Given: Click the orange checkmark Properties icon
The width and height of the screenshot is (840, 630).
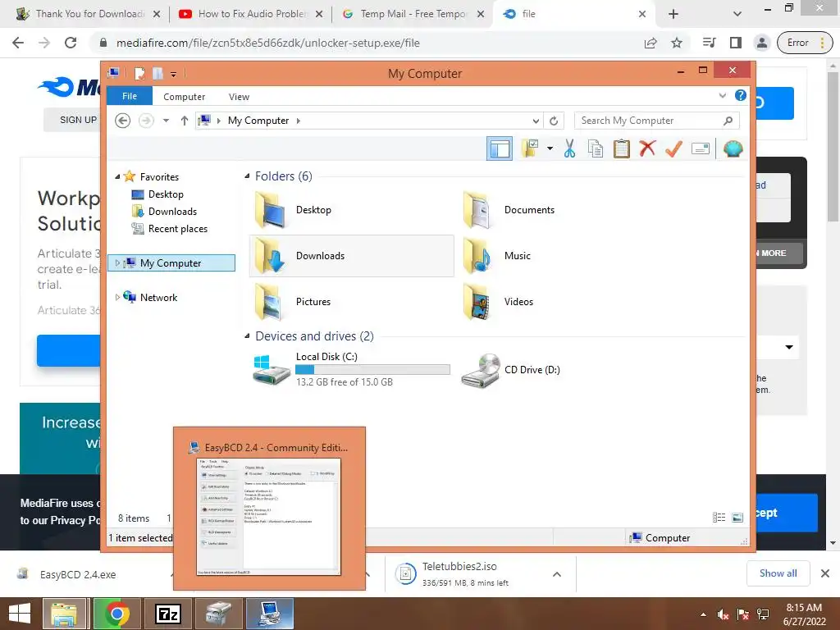Looking at the screenshot, I should pos(674,148).
